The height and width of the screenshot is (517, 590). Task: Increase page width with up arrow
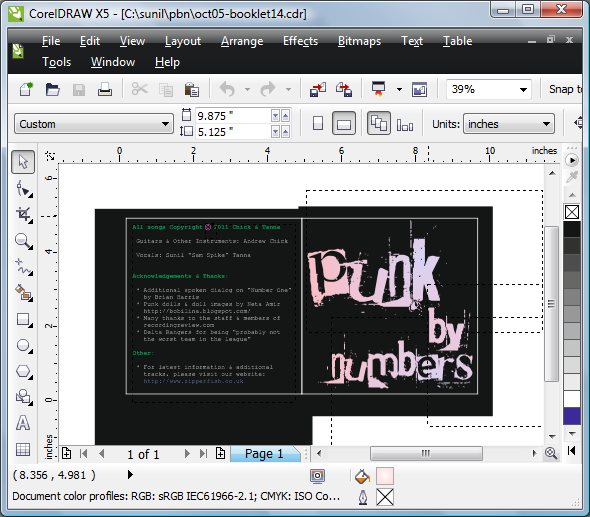[286, 116]
